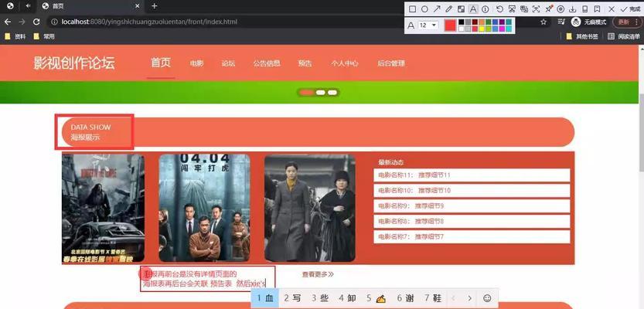The image size is (644, 309).
Task: Open the 预告 navigation menu item
Action: pyautogui.click(x=305, y=63)
